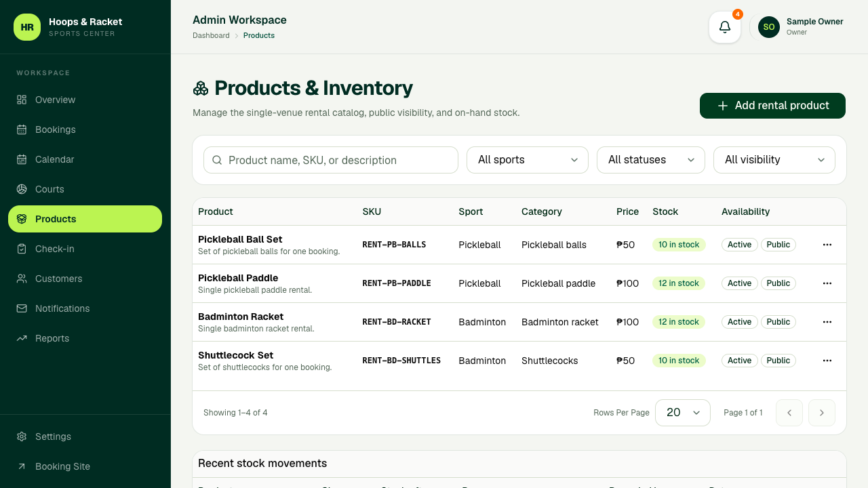This screenshot has height=488, width=868.
Task: Click the Product column header
Action: pyautogui.click(x=216, y=211)
